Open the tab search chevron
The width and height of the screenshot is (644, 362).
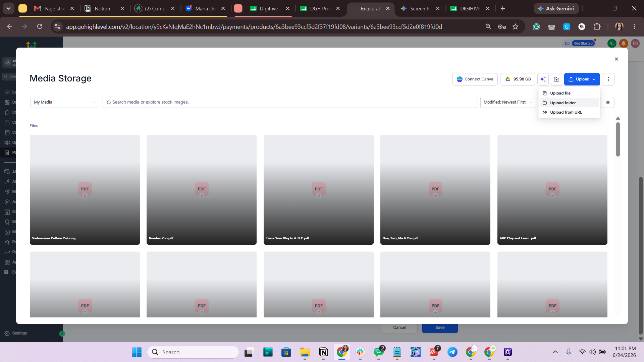8,8
